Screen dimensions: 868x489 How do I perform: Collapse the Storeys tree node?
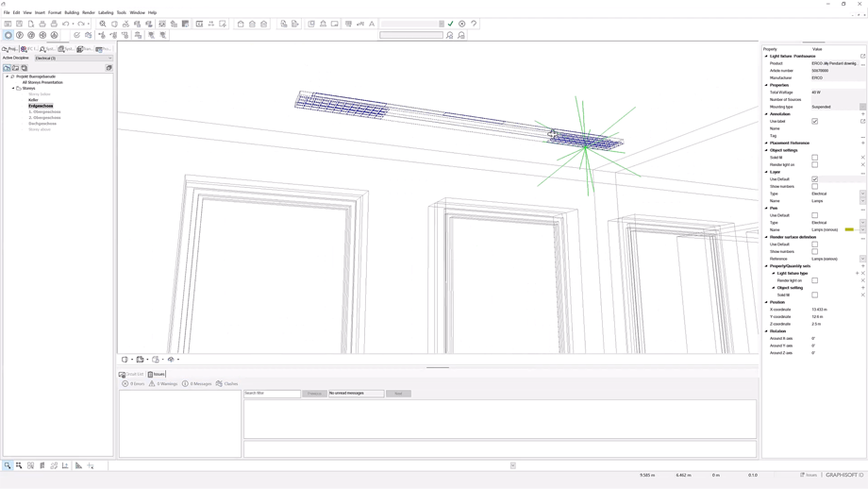point(13,89)
